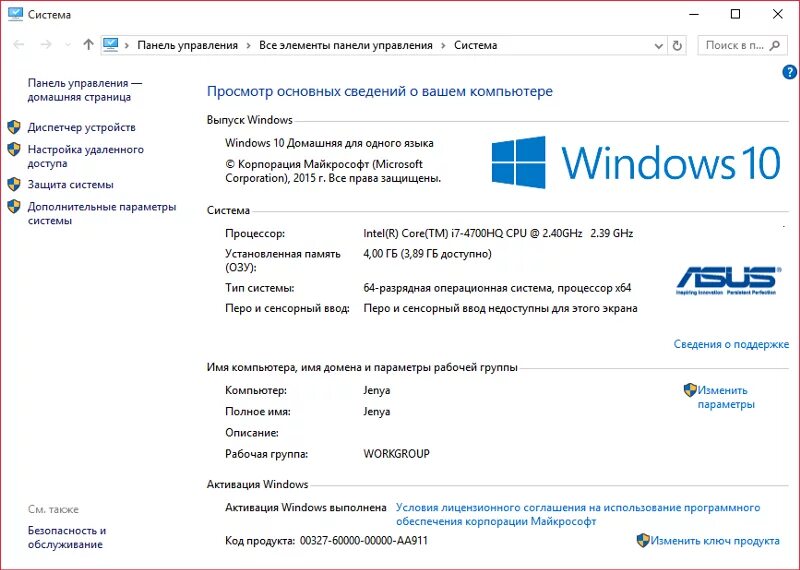Click 'Изменить ключ продукта' link
Image resolution: width=800 pixels, height=570 pixels.
pos(715,540)
